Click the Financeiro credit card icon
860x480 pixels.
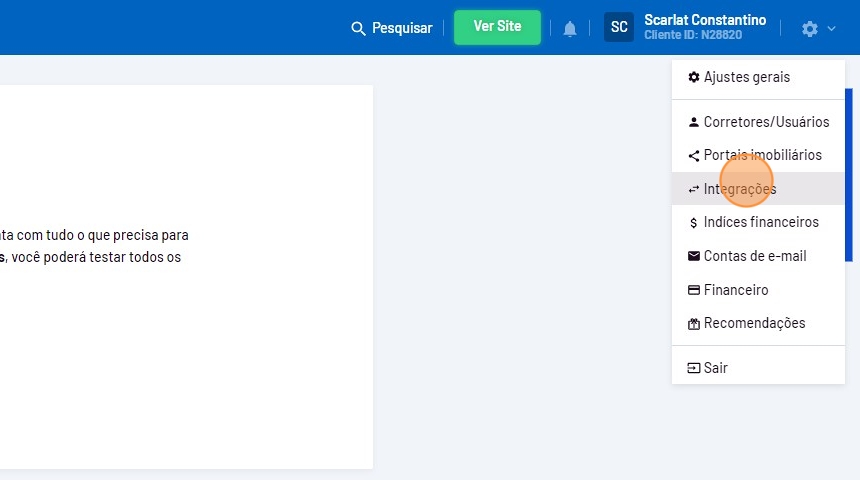pyautogui.click(x=694, y=290)
